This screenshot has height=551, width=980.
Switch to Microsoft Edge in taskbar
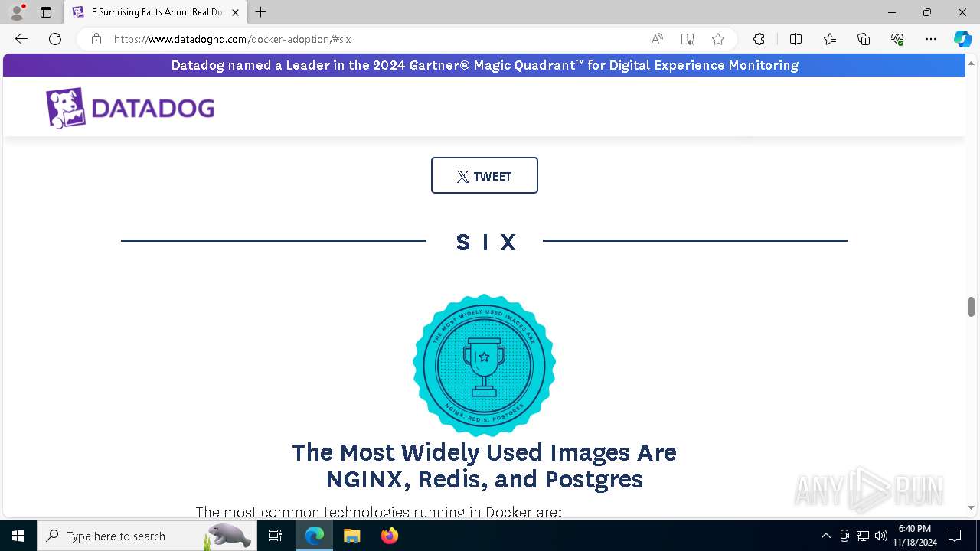tap(315, 536)
